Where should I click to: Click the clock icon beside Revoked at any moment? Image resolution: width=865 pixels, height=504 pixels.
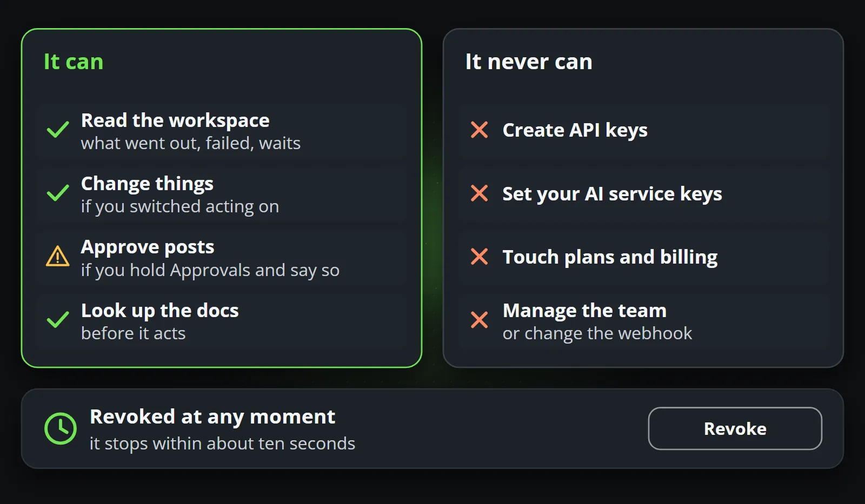[61, 429]
